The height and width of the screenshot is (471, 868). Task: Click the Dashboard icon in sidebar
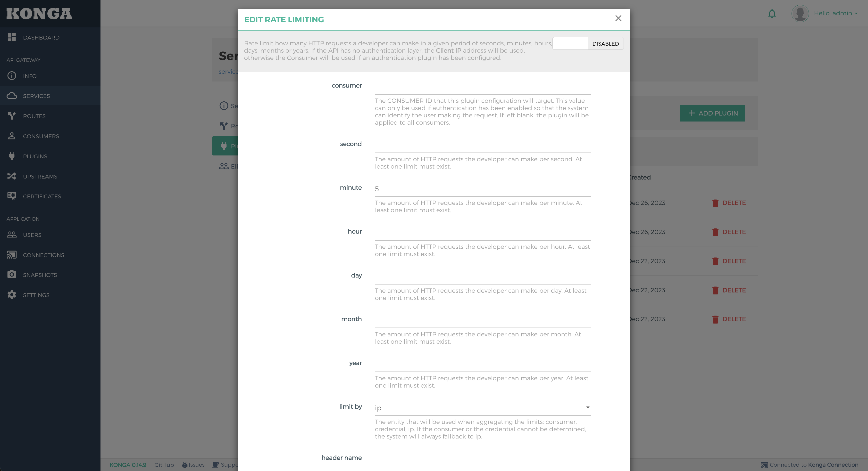pos(12,37)
